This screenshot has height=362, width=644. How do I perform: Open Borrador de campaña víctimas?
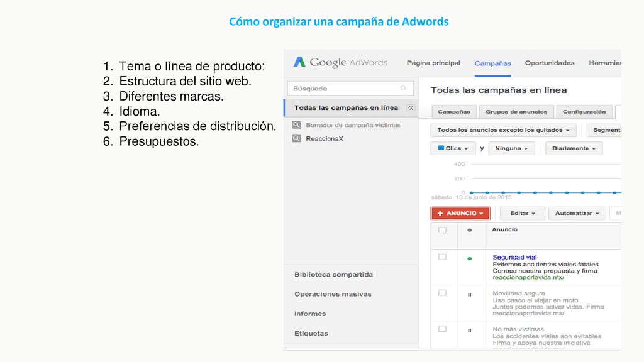pos(353,125)
